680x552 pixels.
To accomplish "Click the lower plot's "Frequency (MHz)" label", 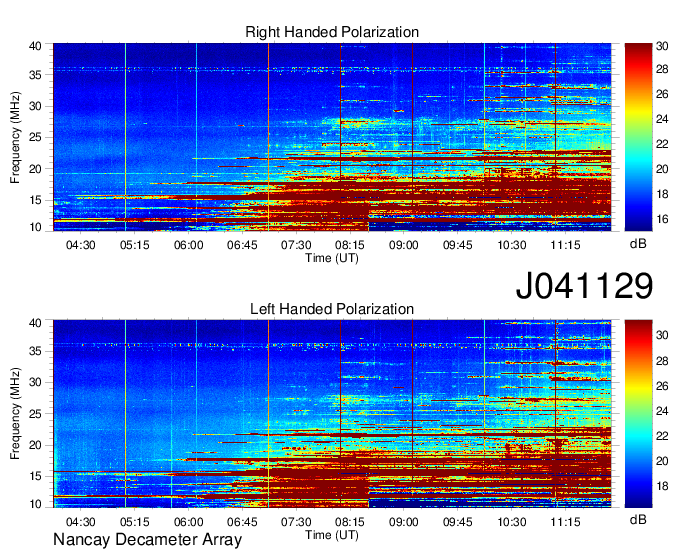I will tap(15, 414).
